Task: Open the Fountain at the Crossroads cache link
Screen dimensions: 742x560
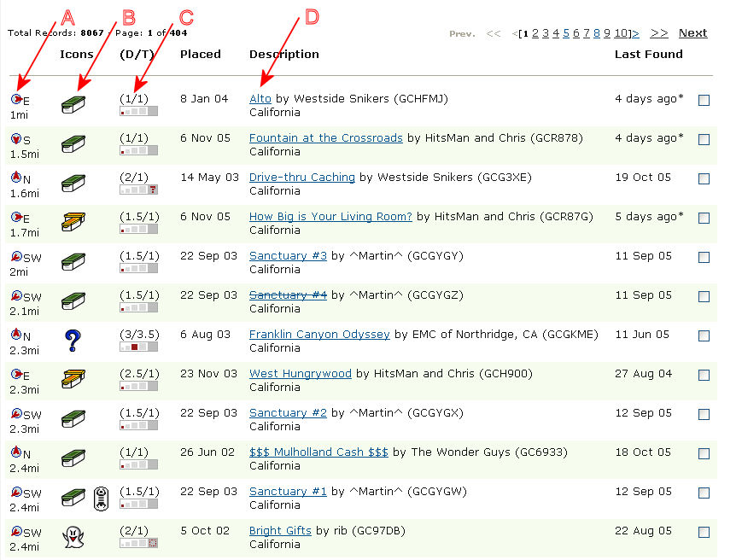Action: [x=325, y=138]
